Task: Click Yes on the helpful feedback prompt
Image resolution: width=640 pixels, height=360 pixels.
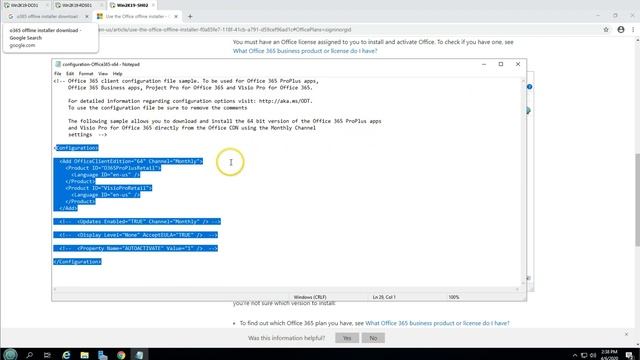Action: (347, 338)
